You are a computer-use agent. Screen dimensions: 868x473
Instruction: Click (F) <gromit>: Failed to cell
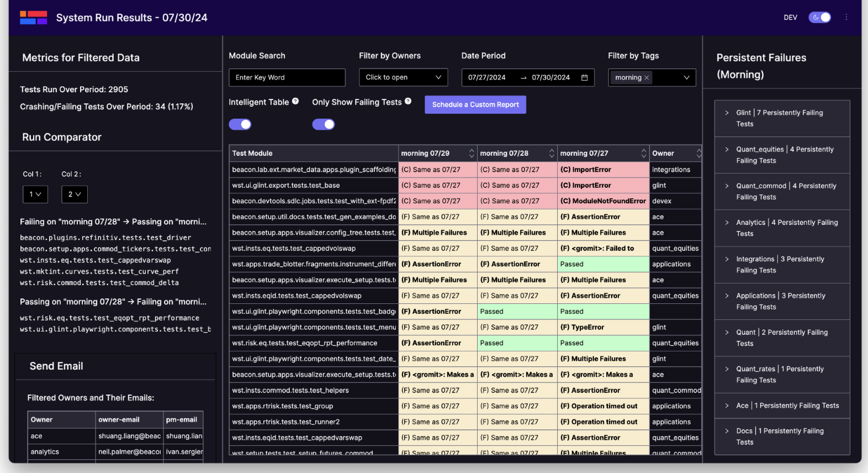[x=604, y=249]
